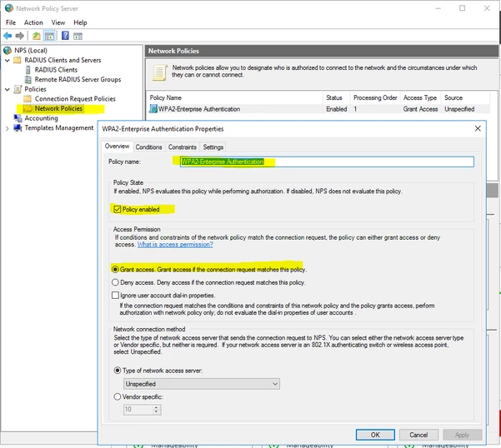
Task: Click the Status column header
Action: pos(337,97)
